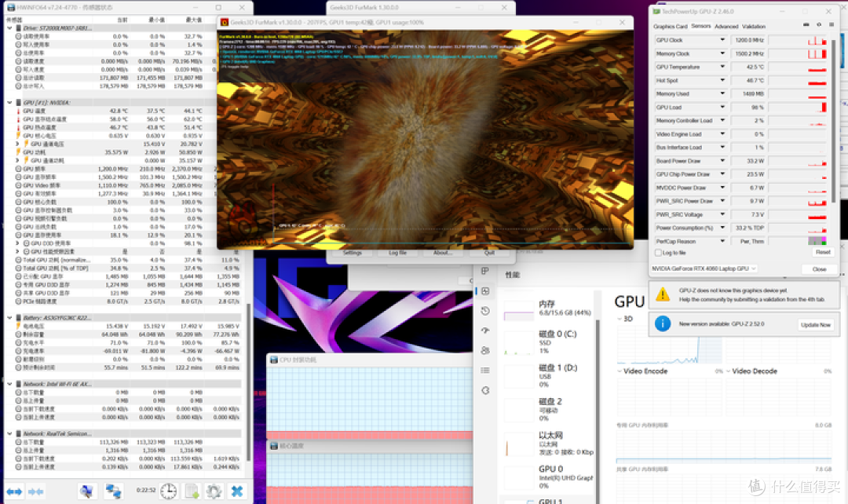Open HWiNFO sensor search magnifier icon
The height and width of the screenshot is (504, 848).
pos(87,491)
